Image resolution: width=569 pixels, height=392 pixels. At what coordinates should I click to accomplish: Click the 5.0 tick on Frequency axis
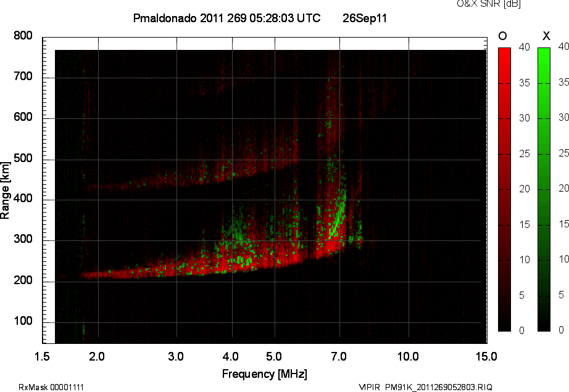pos(274,357)
